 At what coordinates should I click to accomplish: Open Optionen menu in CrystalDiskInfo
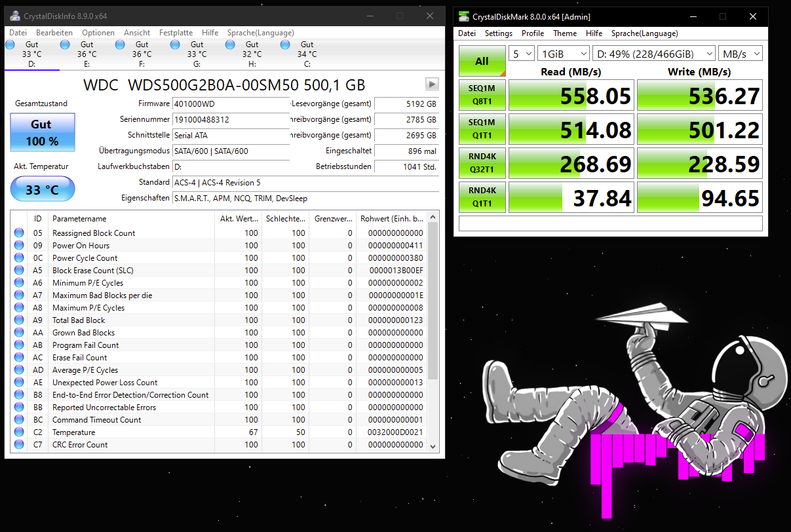pos(98,33)
